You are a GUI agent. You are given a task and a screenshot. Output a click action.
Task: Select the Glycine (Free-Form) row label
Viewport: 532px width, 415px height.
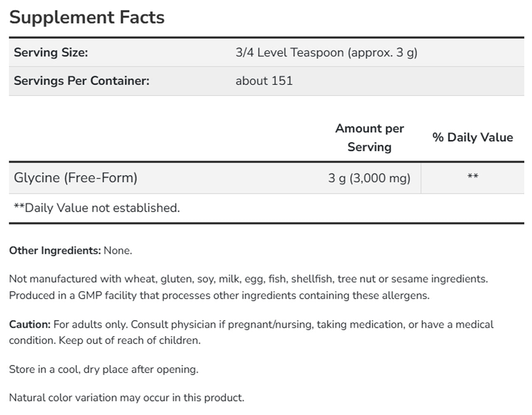pos(76,178)
